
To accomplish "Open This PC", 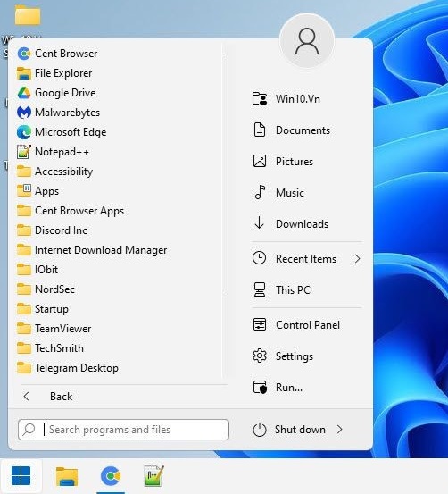I will [x=281, y=289].
